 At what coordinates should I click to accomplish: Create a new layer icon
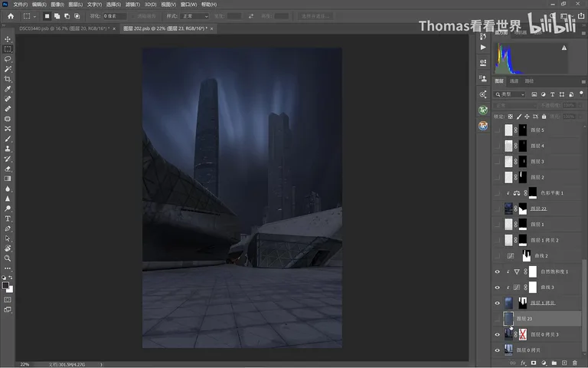[x=564, y=363]
